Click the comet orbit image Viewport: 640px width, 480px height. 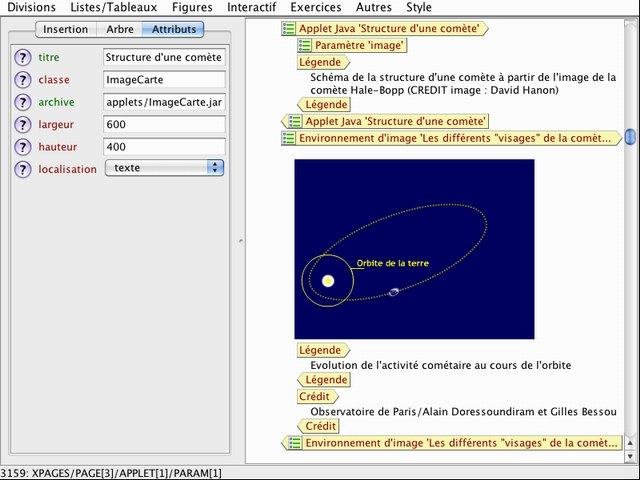click(x=414, y=249)
